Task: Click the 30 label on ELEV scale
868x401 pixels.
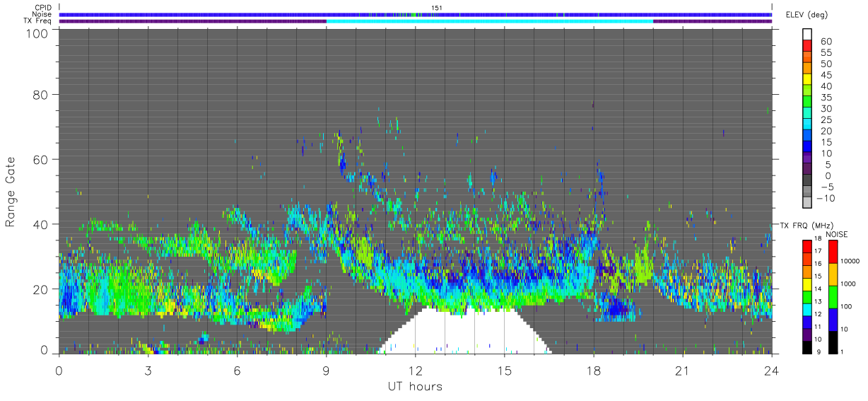Action: 825,109
